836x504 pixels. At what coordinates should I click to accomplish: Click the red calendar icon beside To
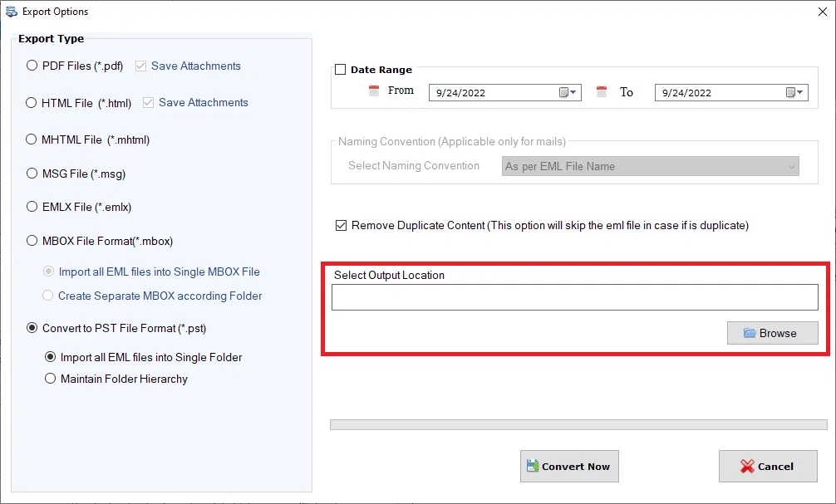pos(601,91)
